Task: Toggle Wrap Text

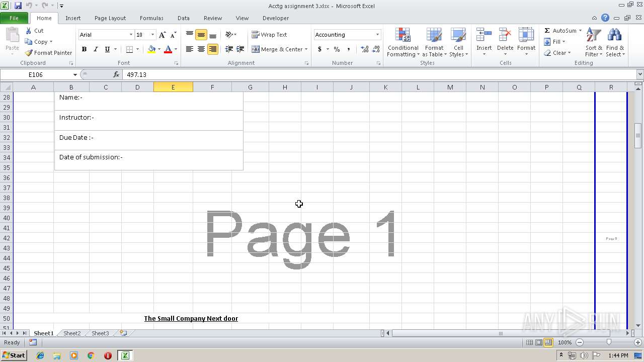Action: pos(269,35)
